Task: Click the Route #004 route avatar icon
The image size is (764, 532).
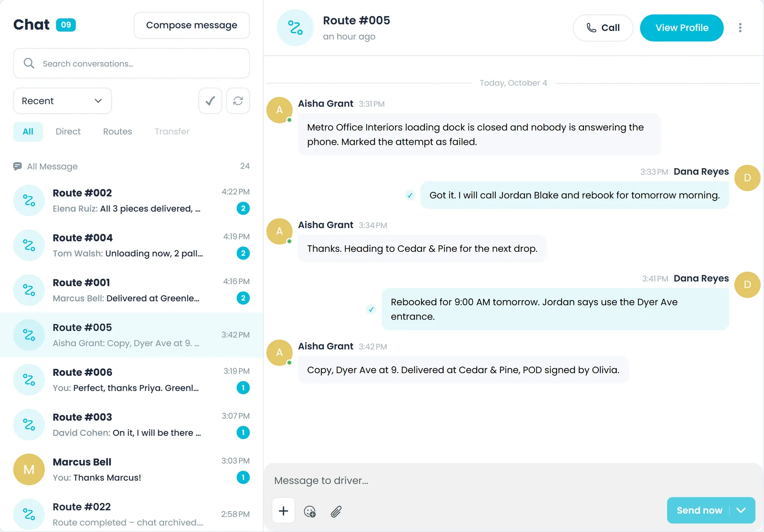Action: 29,245
